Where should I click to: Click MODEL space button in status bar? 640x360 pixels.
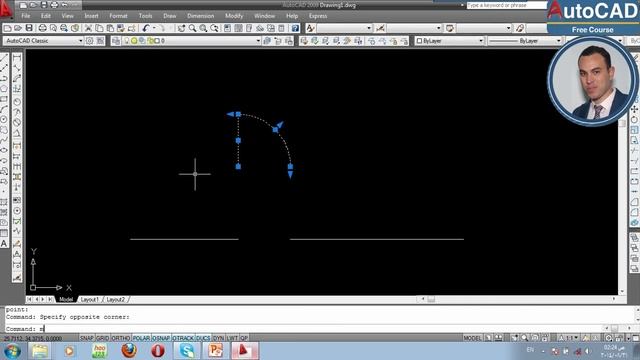tap(472, 338)
